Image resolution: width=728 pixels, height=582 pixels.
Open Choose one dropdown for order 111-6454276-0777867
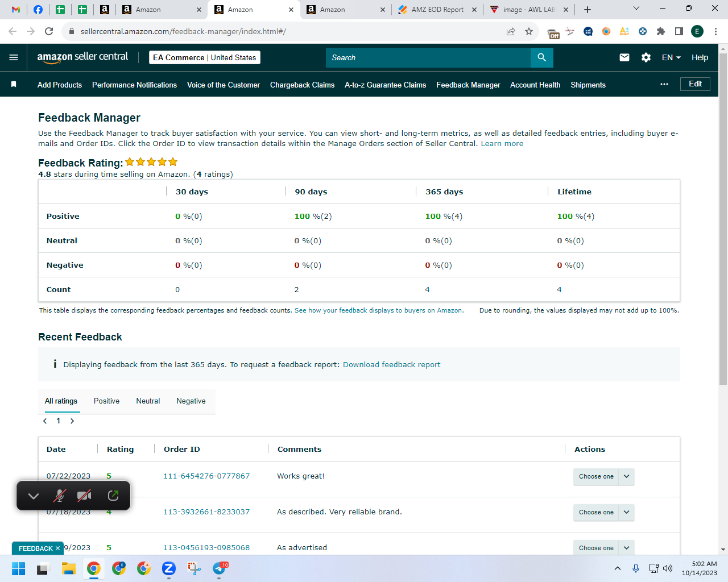pyautogui.click(x=603, y=476)
